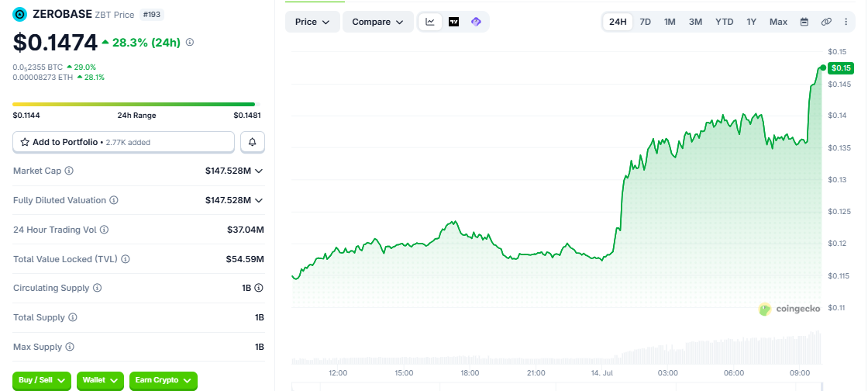Image resolution: width=868 pixels, height=391 pixels.
Task: Open the Price dropdown
Action: (x=312, y=22)
